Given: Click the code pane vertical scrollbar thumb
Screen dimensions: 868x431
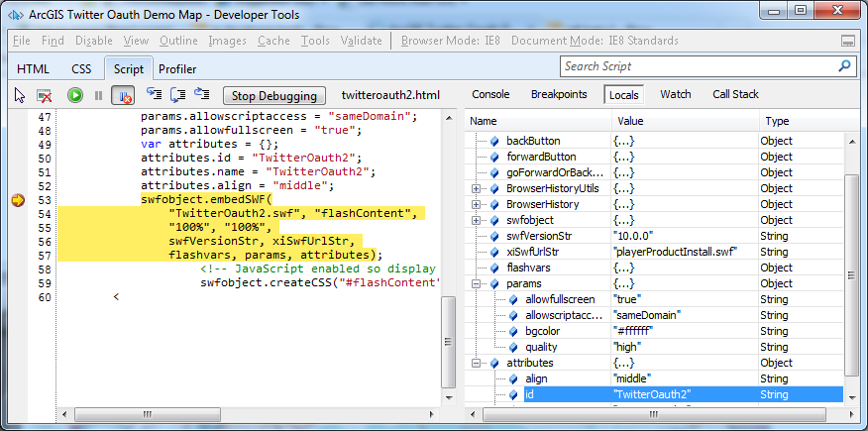Looking at the screenshot, I should coord(449,342).
